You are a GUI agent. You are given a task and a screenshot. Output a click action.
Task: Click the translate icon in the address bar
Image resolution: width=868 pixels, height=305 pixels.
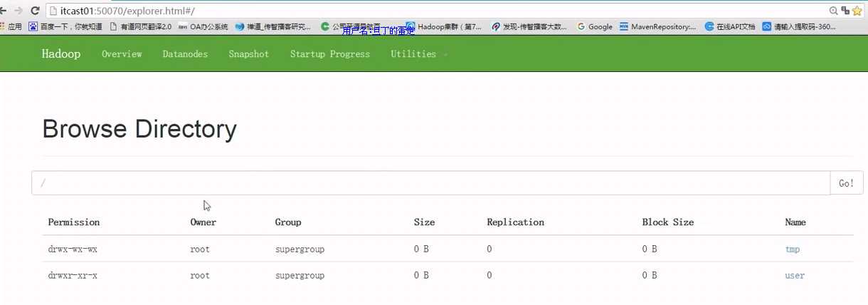[x=845, y=11]
